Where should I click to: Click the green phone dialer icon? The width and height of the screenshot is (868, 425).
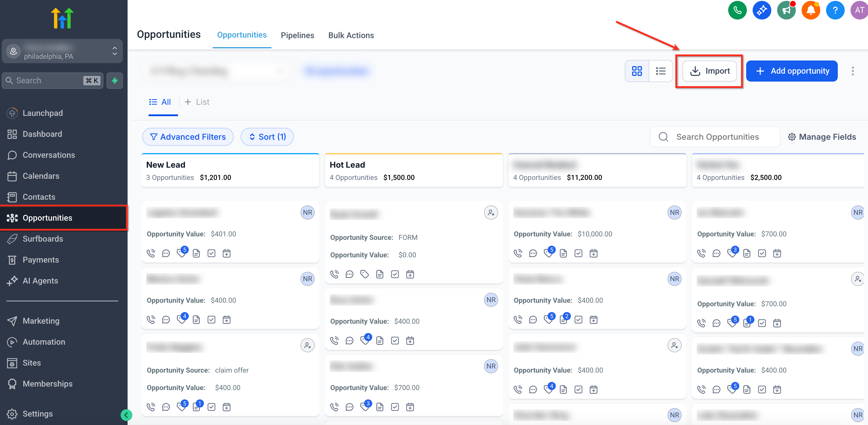pyautogui.click(x=737, y=10)
